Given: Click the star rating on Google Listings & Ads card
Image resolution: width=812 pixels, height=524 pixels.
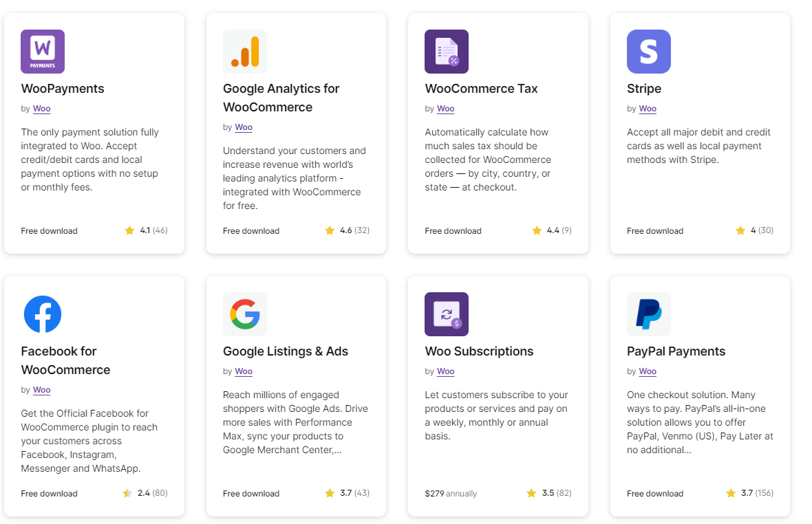Looking at the screenshot, I should click(x=330, y=493).
